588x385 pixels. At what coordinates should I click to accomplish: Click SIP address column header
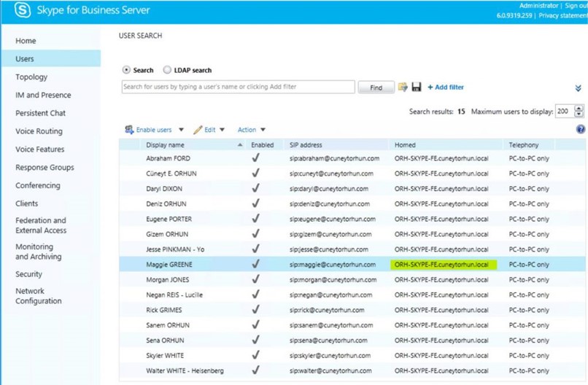coord(306,144)
